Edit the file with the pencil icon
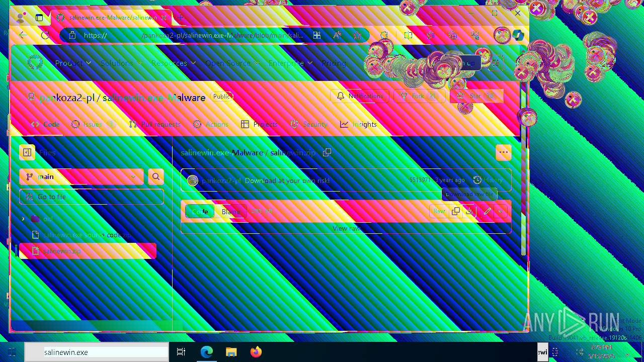This screenshot has width=644, height=362. [487, 212]
